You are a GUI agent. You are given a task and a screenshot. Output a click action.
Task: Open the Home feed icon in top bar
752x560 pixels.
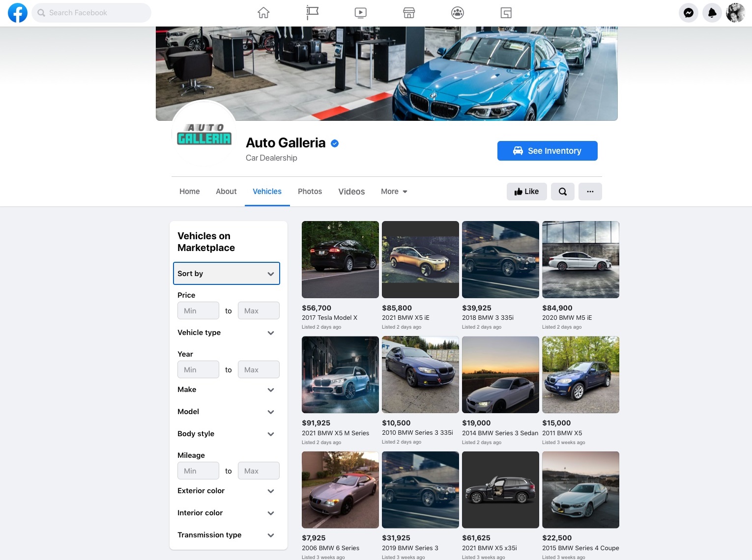tap(263, 13)
